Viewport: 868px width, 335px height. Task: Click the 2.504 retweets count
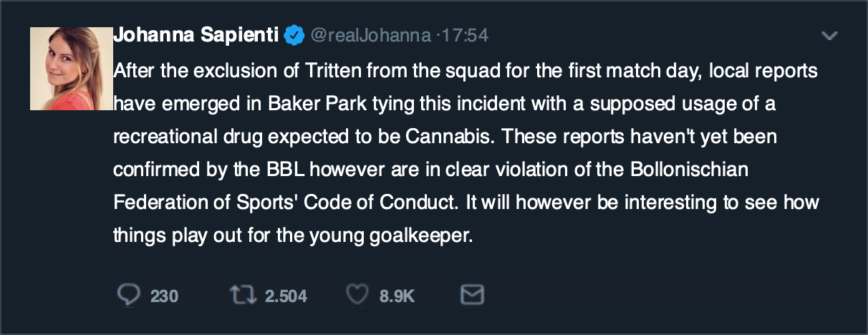tap(286, 296)
